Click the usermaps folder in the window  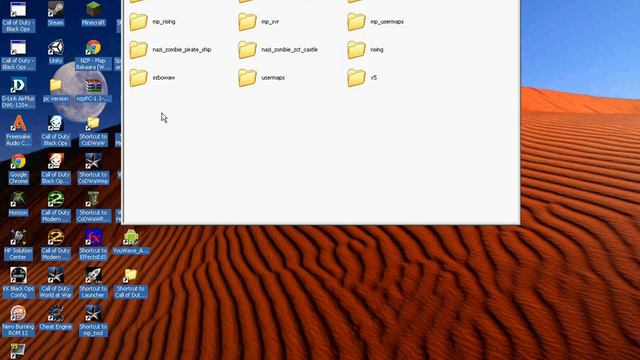pos(261,78)
